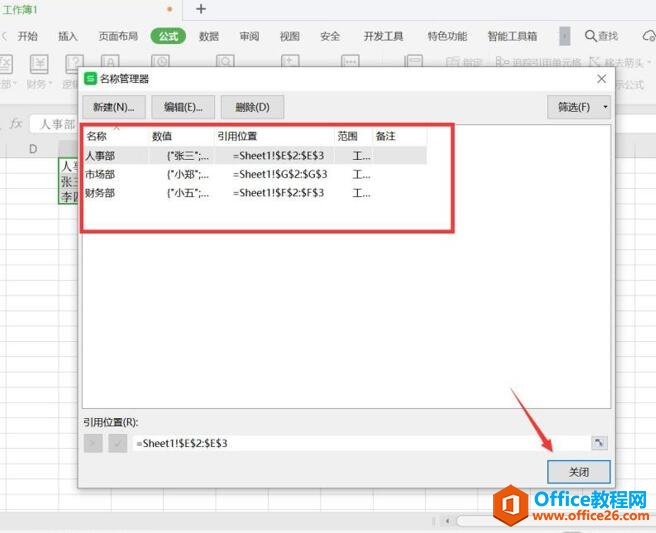Screen dimensions: 656x533
Task: Click the 移去箭头 remove arrows tool
Action: coord(620,62)
